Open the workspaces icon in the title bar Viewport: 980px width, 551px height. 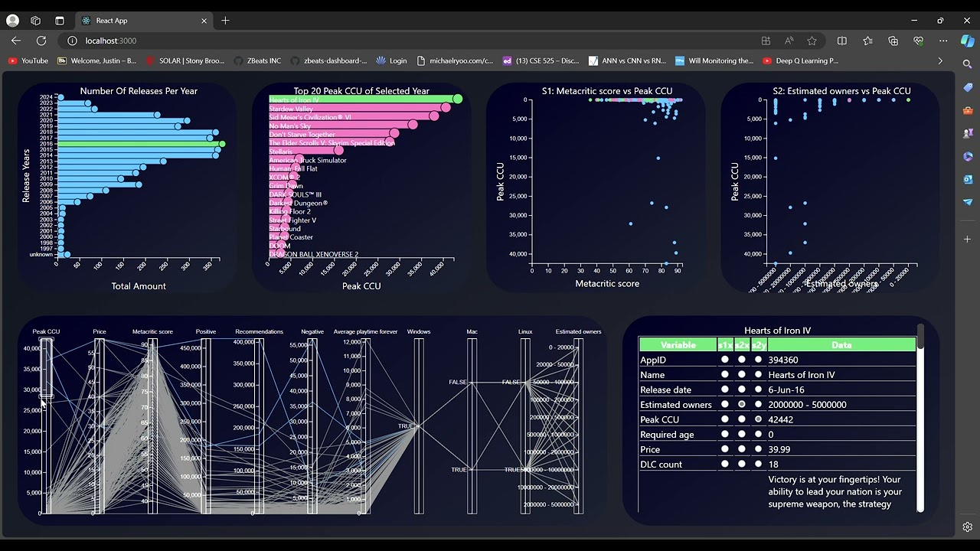tap(35, 21)
